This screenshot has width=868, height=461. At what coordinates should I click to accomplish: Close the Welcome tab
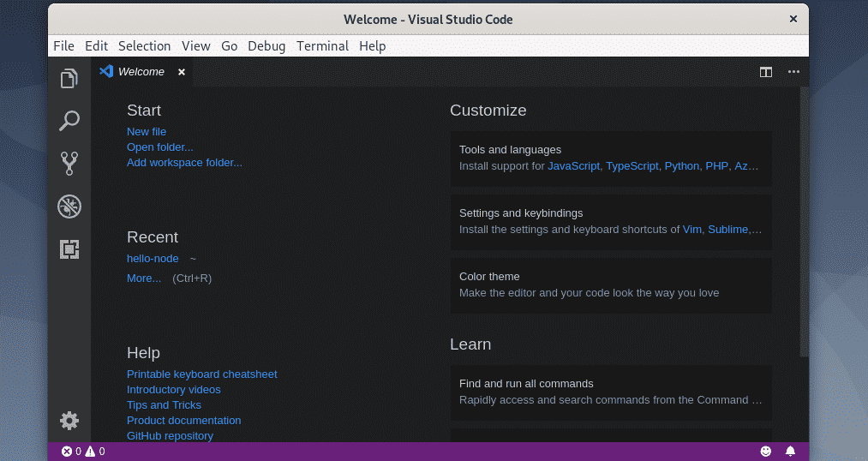pos(182,72)
